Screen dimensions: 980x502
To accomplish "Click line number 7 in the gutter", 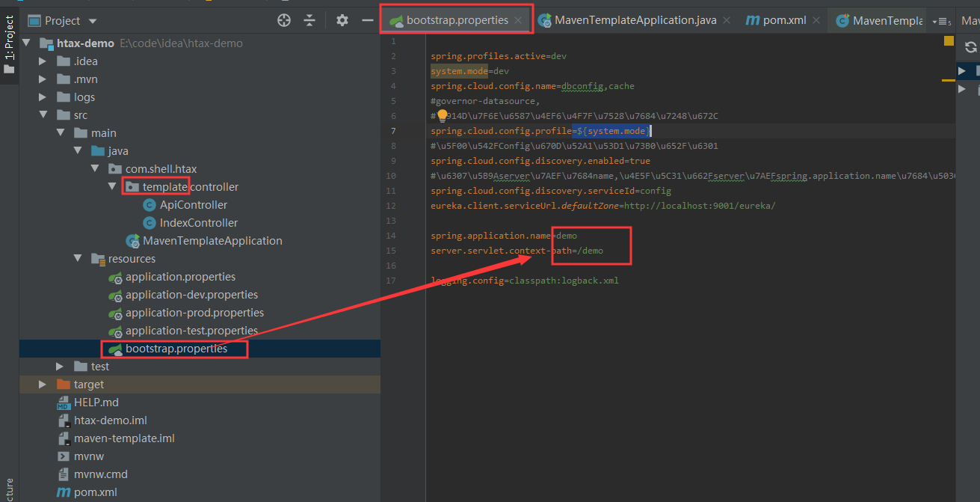I will click(393, 131).
